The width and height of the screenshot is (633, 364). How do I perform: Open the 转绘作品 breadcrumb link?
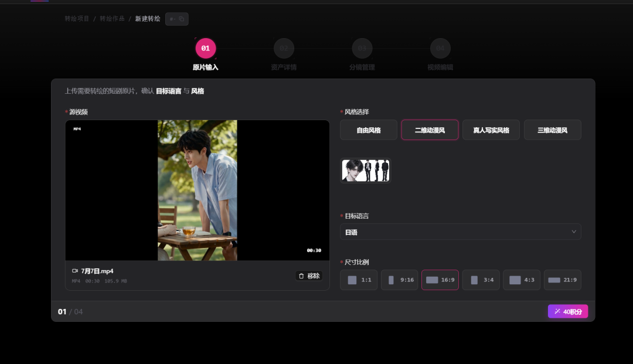[x=112, y=19]
